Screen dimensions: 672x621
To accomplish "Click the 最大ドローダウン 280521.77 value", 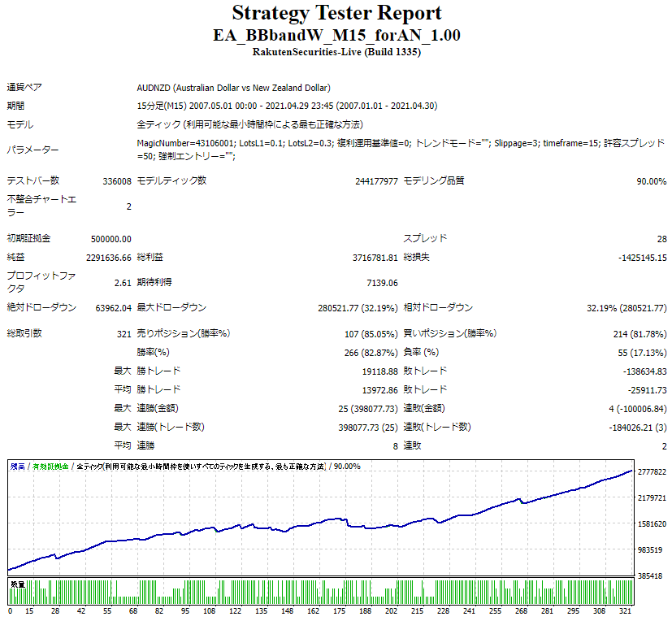I will [x=358, y=308].
